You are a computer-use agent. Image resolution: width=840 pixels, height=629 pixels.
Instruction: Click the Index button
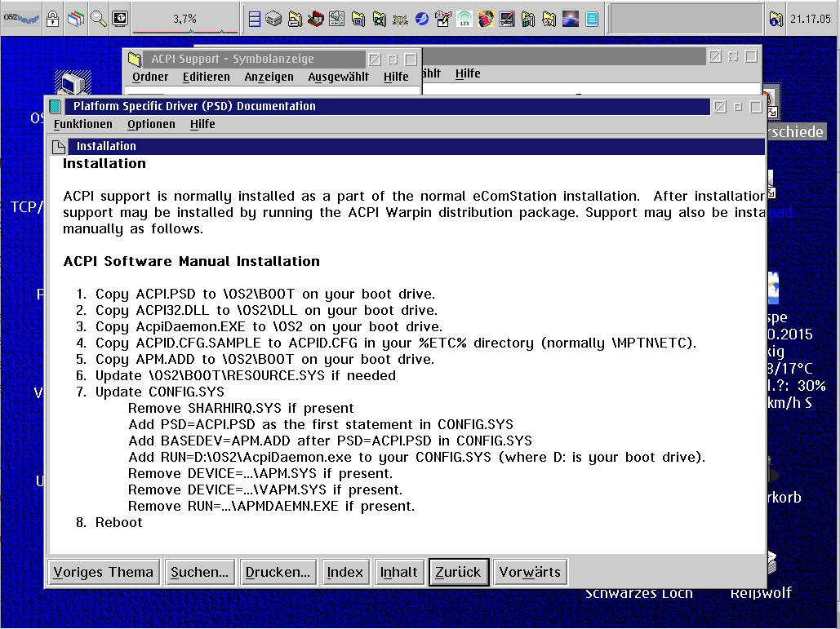(x=345, y=572)
